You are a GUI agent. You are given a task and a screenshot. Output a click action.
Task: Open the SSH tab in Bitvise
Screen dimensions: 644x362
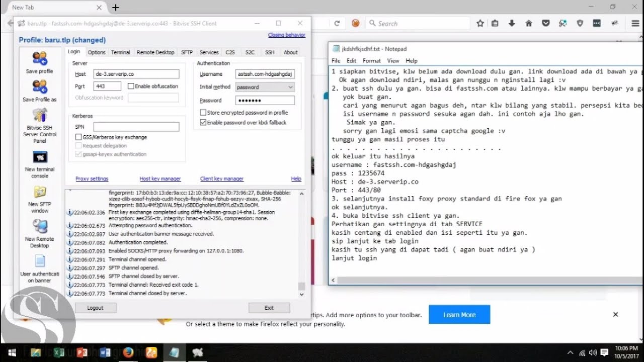[x=270, y=52]
